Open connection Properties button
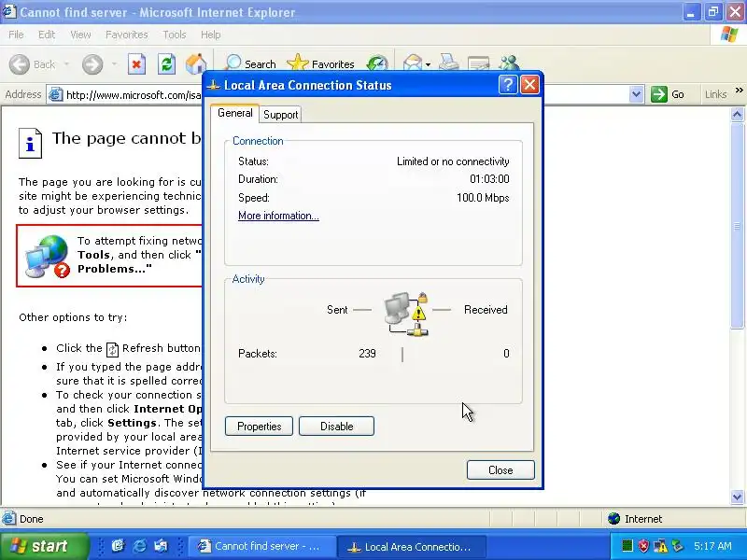 260,427
